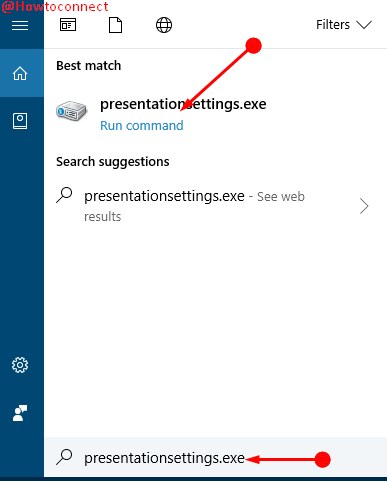The image size is (387, 481).
Task: Open the Cortana Notebook icon
Action: 20,121
